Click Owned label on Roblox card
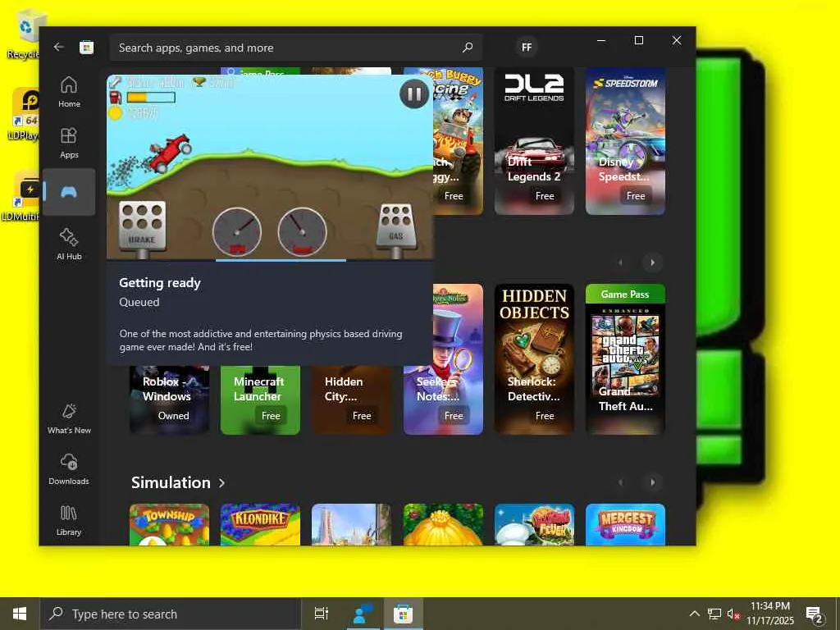The height and width of the screenshot is (630, 840). (x=173, y=416)
